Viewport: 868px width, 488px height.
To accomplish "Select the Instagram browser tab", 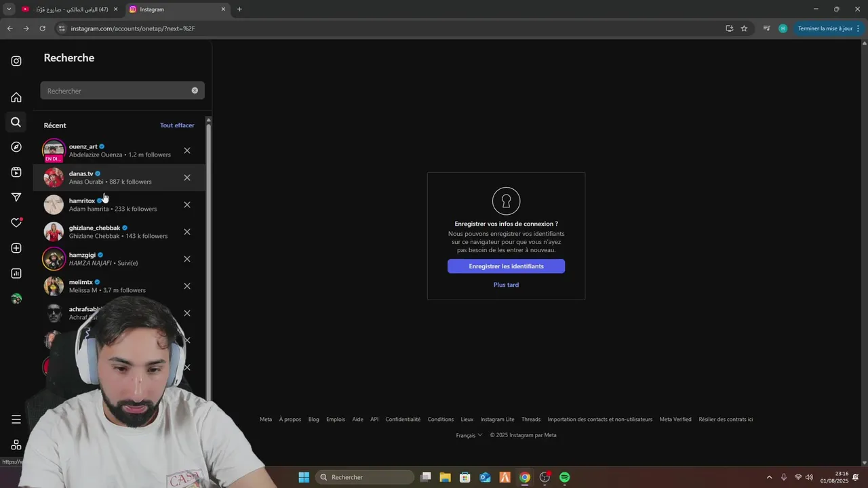I will 176,9.
